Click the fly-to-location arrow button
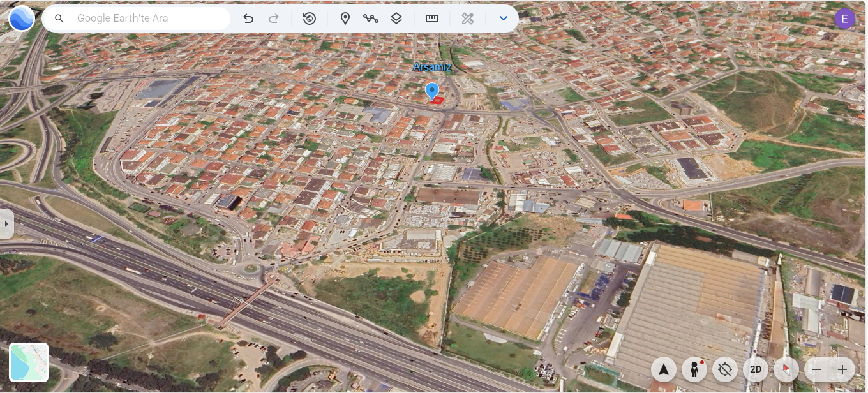This screenshot has height=393, width=868. tap(664, 369)
